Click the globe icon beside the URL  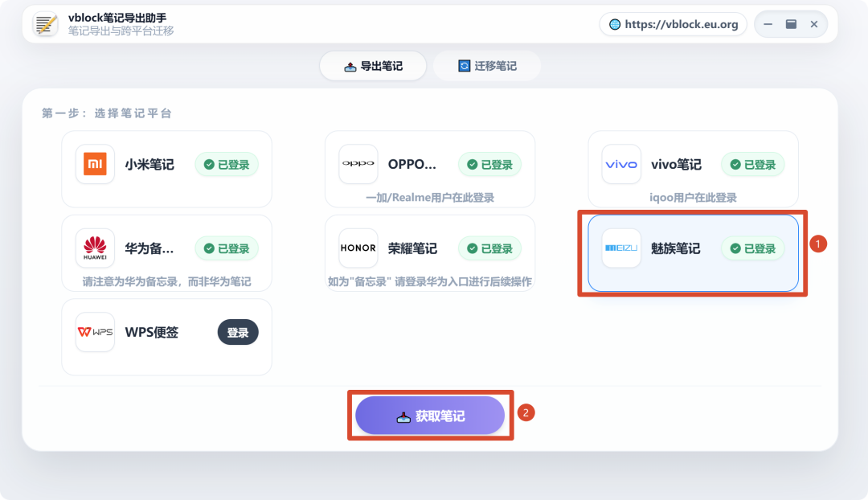(615, 24)
